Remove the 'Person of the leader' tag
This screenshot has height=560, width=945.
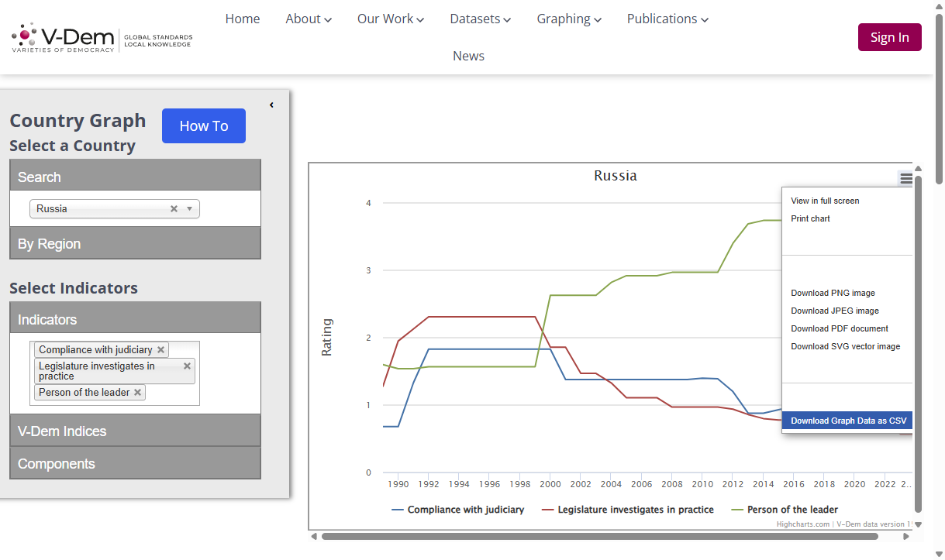pyautogui.click(x=137, y=392)
